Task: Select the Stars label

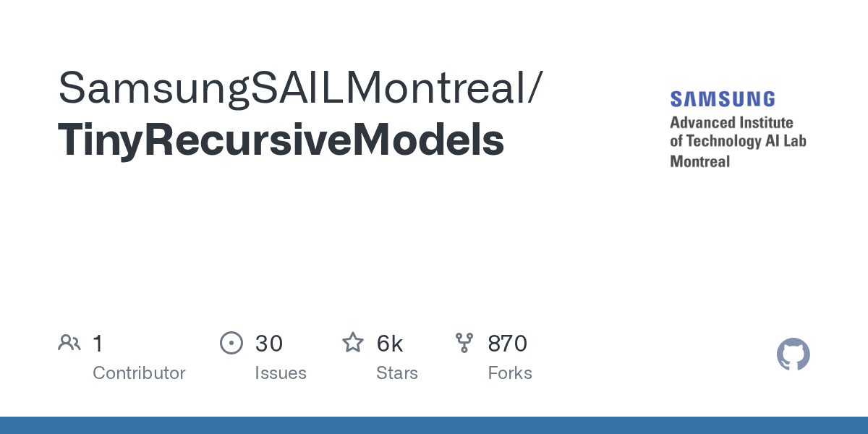Action: (397, 373)
